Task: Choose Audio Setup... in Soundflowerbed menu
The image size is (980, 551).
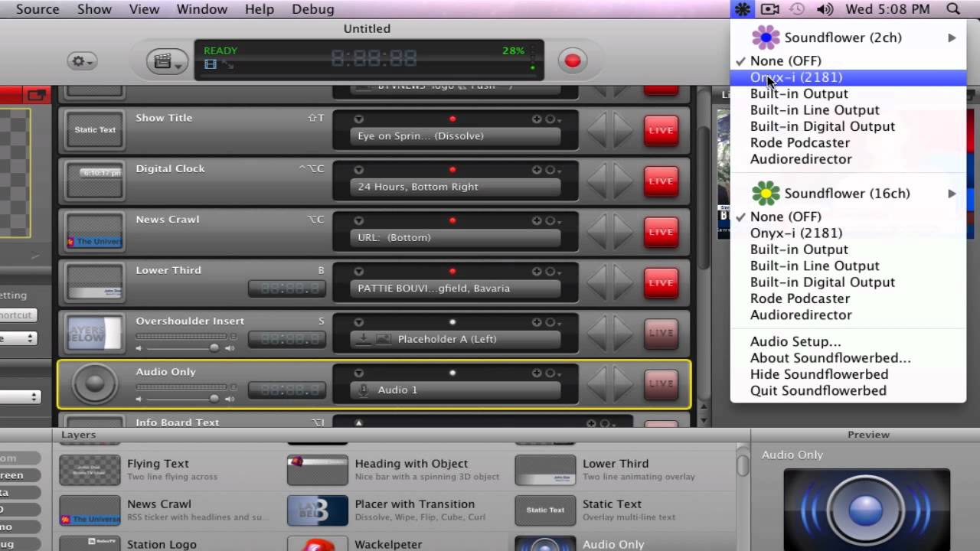Action: [848, 341]
